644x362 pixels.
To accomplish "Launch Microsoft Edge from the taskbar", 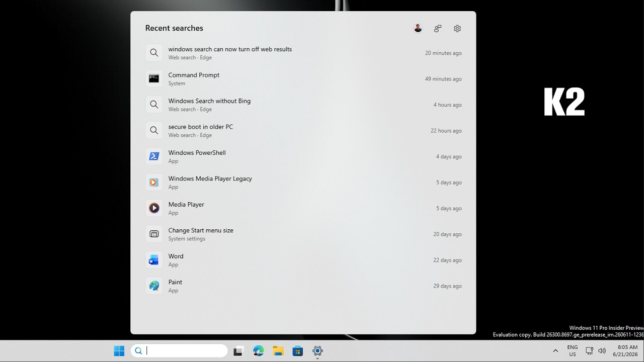I will (x=258, y=351).
